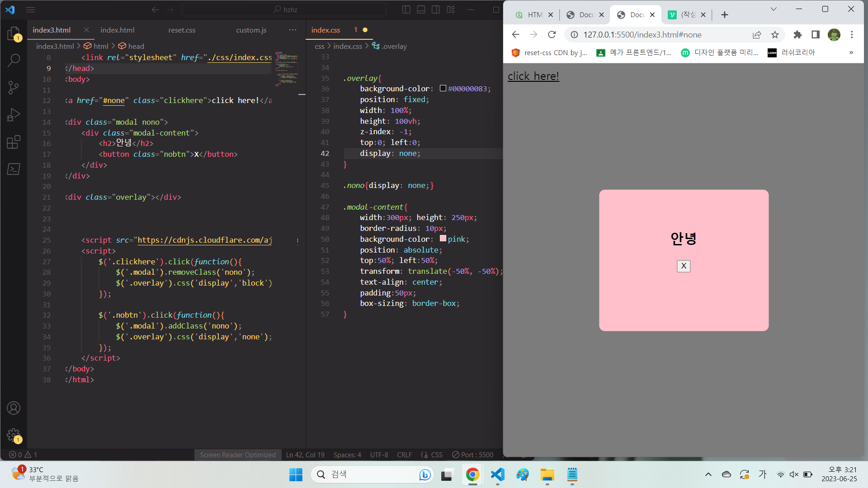Share this page from the address bar

coord(757,35)
